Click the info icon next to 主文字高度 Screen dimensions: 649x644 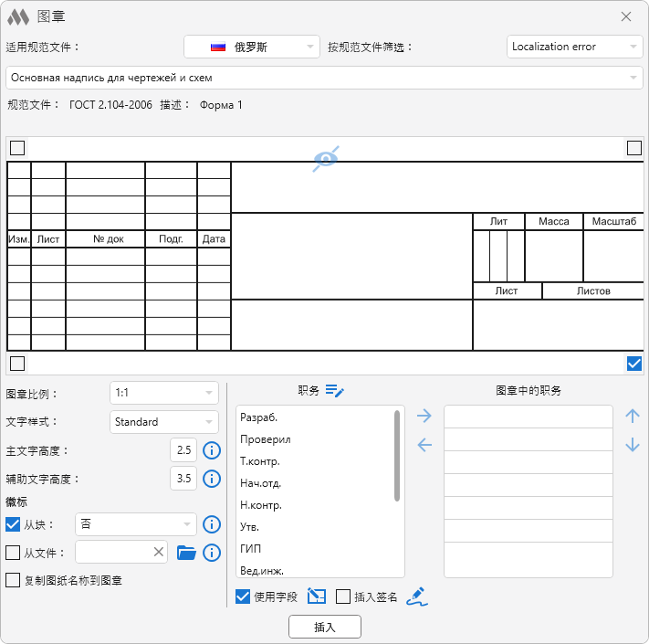pyautogui.click(x=212, y=450)
